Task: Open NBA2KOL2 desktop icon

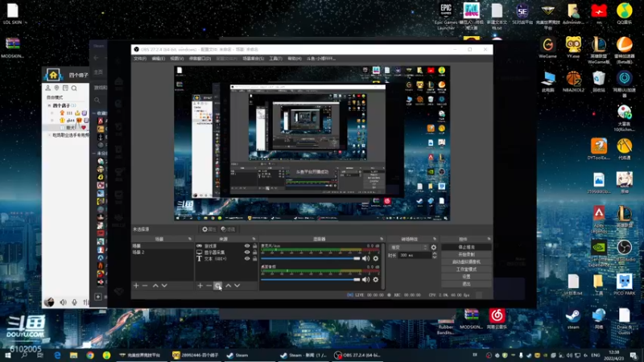Action: coord(573,81)
